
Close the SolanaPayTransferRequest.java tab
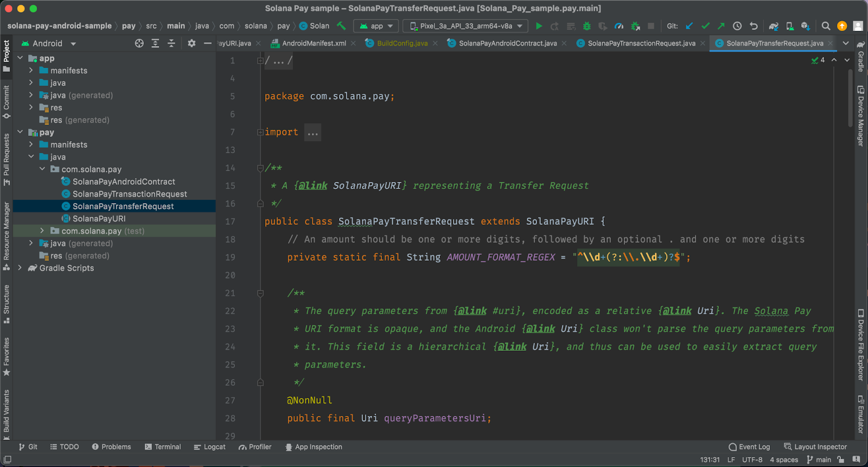tap(830, 43)
